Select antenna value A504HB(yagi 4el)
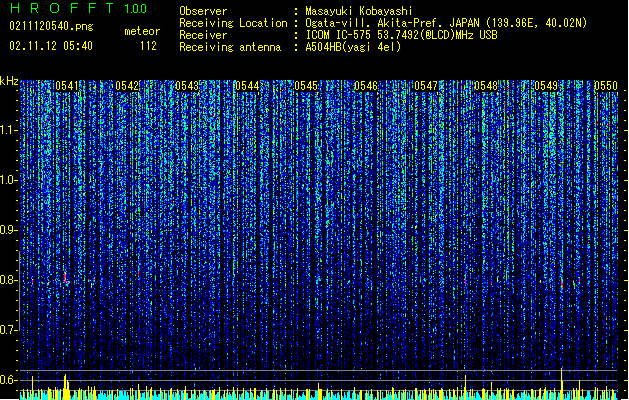 [353, 47]
